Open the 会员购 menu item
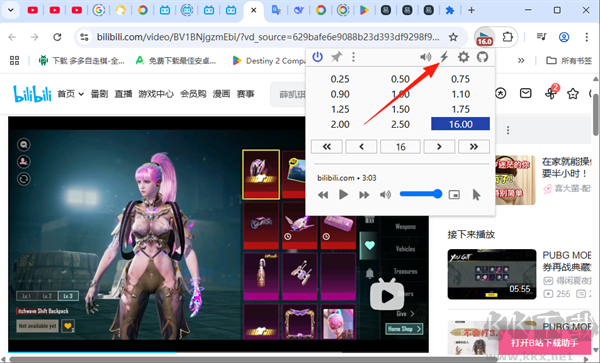Viewport: 600px width, 363px height. click(x=193, y=94)
